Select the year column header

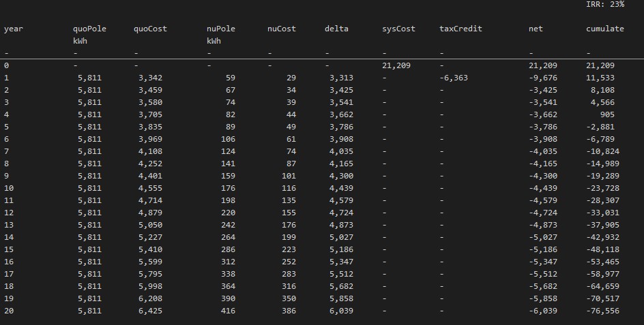13,29
